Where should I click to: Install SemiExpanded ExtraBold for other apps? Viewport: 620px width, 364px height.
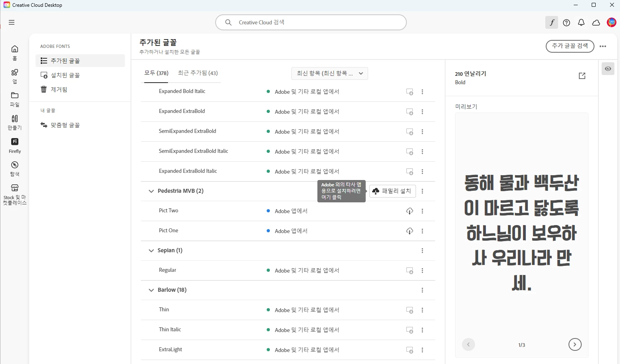click(x=410, y=132)
